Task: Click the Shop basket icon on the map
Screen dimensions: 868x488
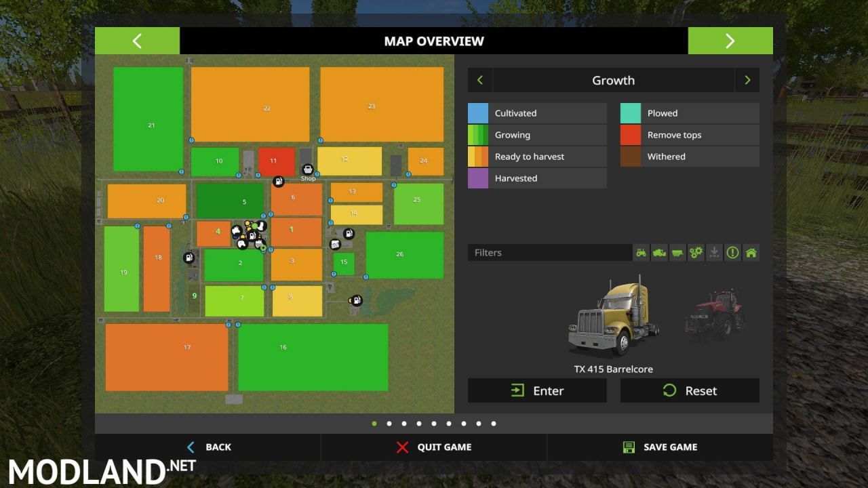Action: point(308,169)
